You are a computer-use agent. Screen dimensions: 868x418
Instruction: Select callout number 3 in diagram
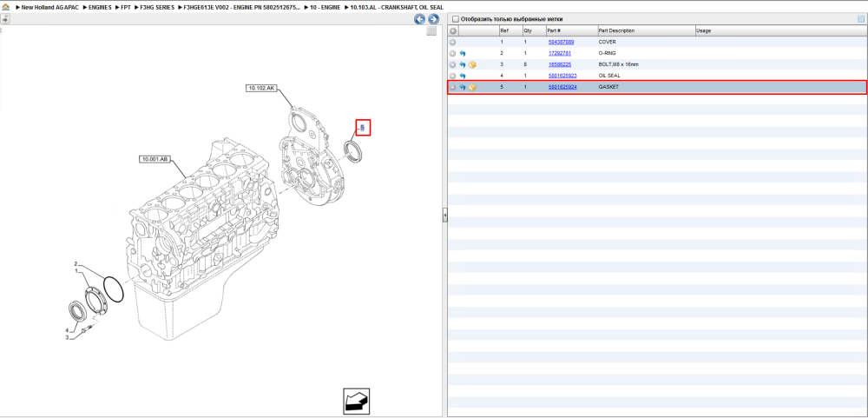point(67,337)
